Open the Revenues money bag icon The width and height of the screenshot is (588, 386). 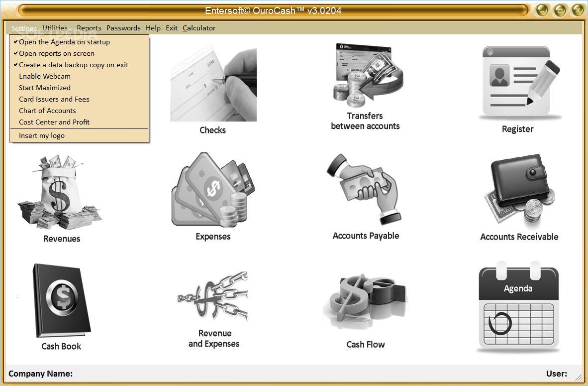click(x=60, y=192)
